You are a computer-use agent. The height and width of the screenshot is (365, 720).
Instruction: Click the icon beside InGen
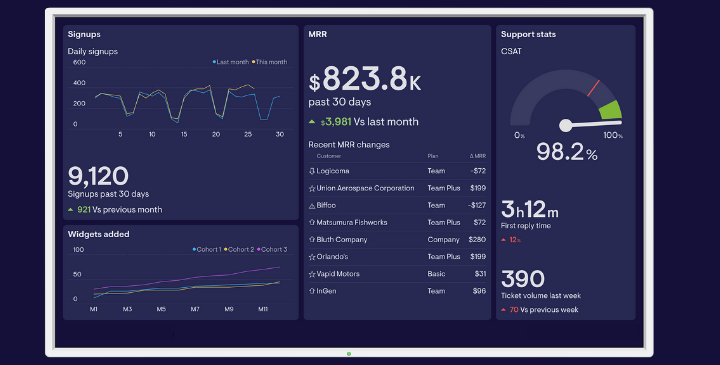[312, 291]
